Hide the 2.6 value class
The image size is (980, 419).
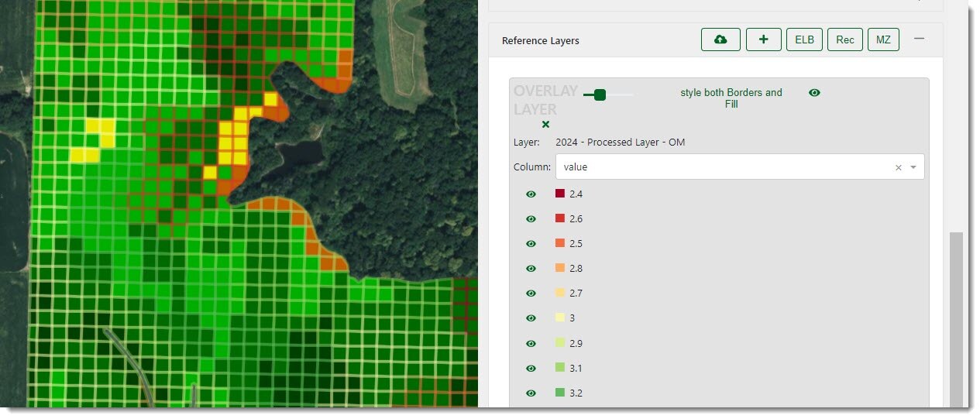click(x=531, y=219)
